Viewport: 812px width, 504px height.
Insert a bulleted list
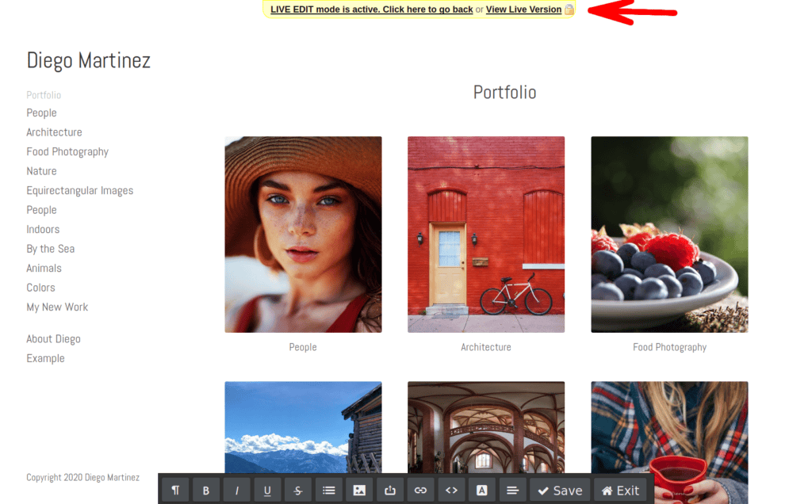pos(329,491)
